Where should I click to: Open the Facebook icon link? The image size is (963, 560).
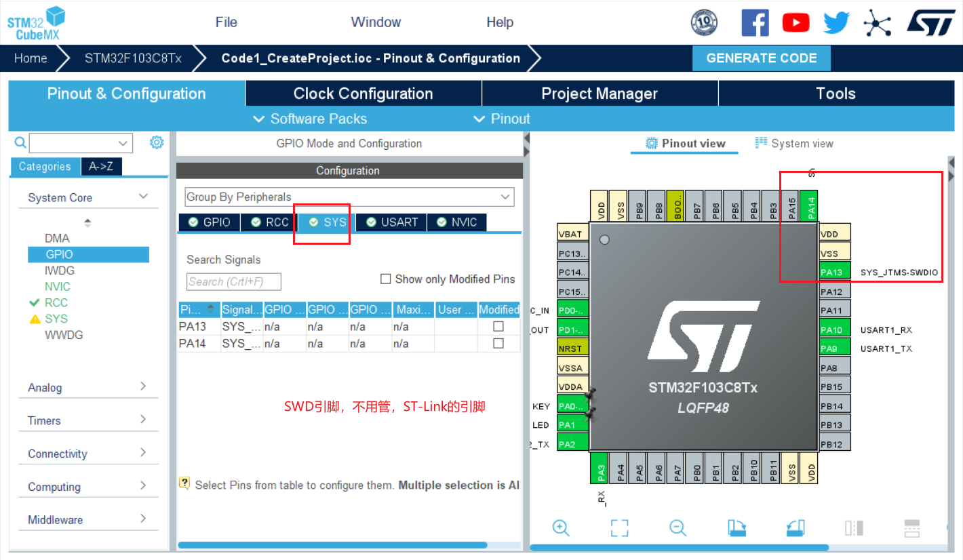click(x=755, y=23)
